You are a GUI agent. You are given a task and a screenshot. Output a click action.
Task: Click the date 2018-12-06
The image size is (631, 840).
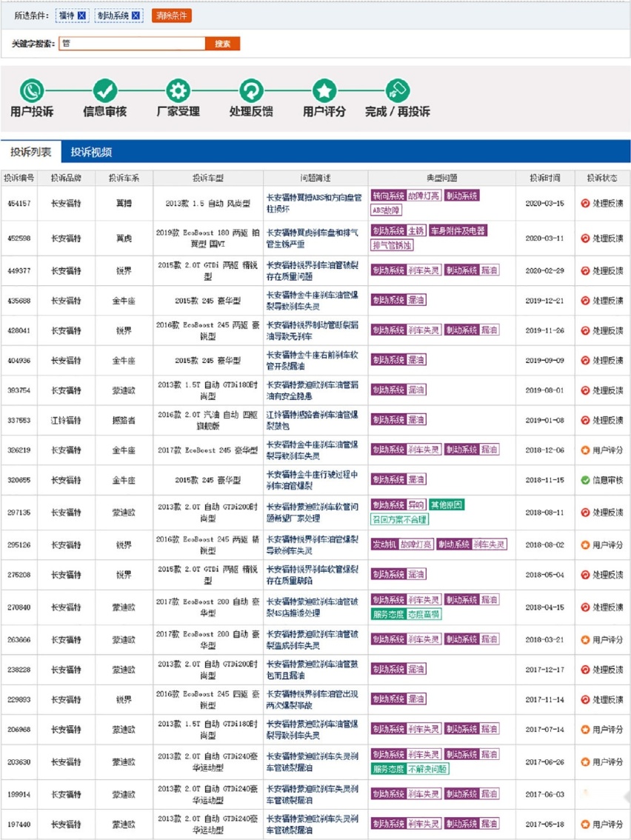click(x=545, y=450)
